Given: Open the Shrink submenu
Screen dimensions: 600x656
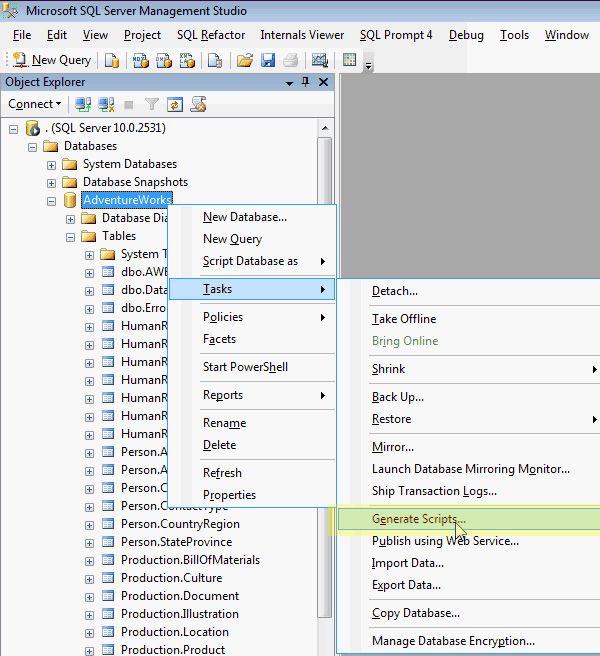Looking at the screenshot, I should (469, 369).
